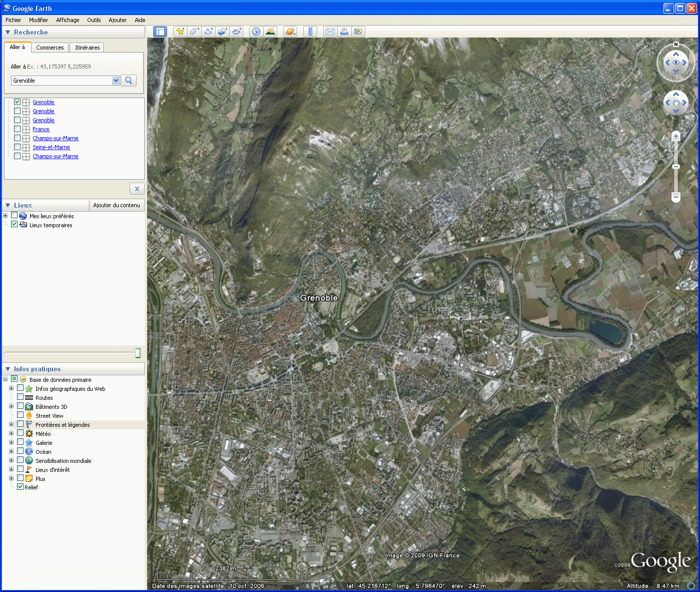Record a tour with the camera icon
This screenshot has width=700, height=592.
[237, 32]
